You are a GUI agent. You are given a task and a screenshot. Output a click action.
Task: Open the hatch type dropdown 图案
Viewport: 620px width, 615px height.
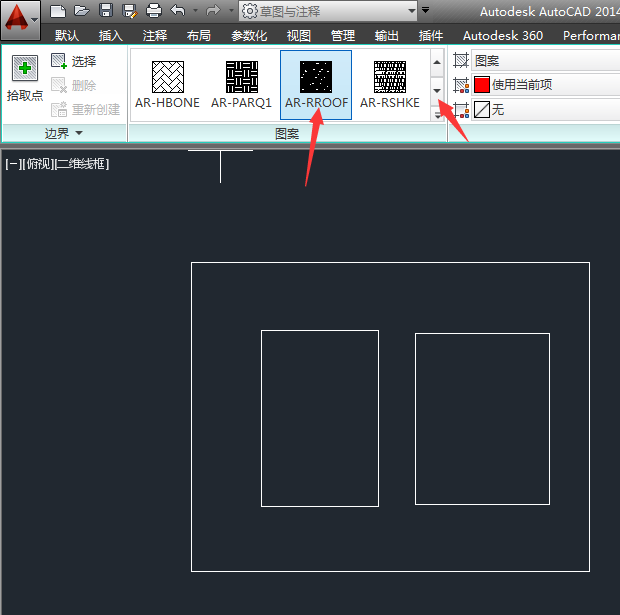[546, 61]
